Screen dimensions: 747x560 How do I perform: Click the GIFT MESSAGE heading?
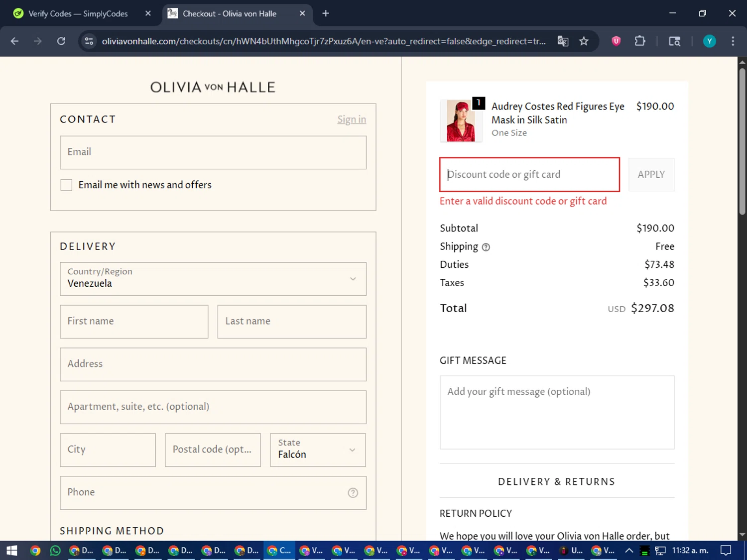click(x=473, y=361)
